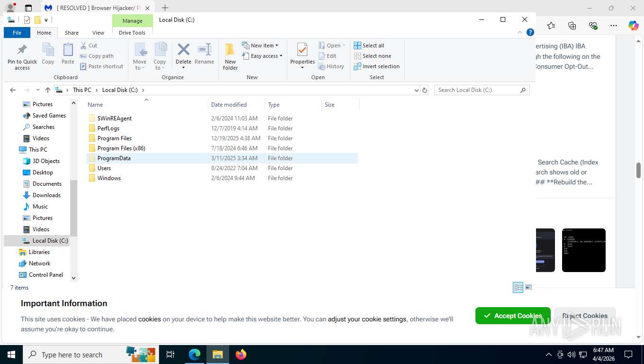Switch to the Share ribbon tab

pos(72,33)
